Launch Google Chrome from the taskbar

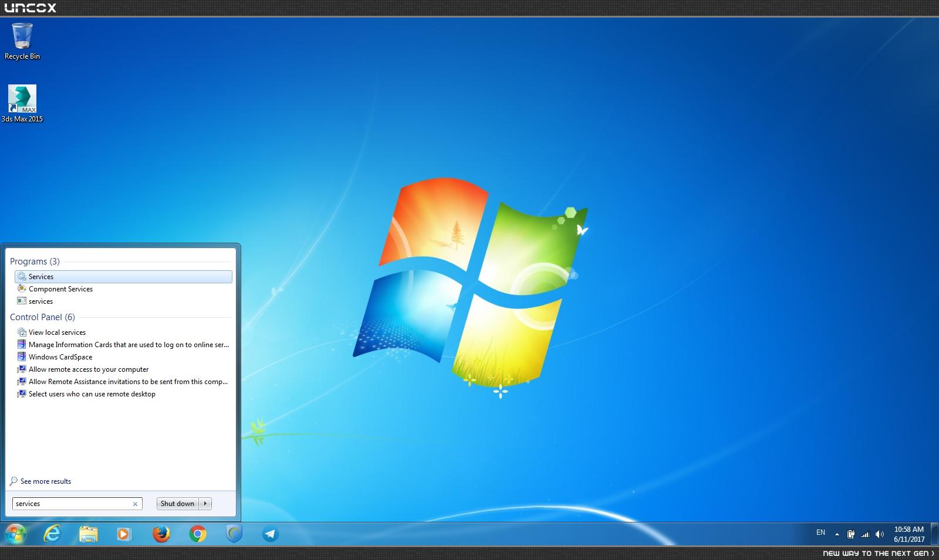pyautogui.click(x=198, y=534)
